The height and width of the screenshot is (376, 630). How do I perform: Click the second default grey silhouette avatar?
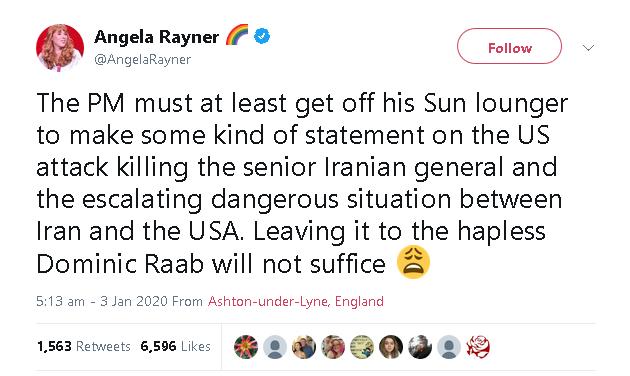coord(449,347)
